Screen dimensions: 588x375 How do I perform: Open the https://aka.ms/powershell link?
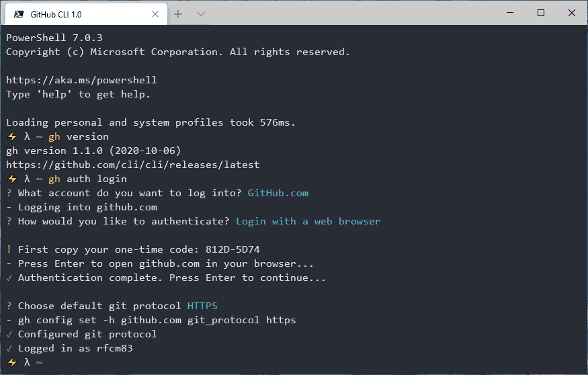pos(81,80)
